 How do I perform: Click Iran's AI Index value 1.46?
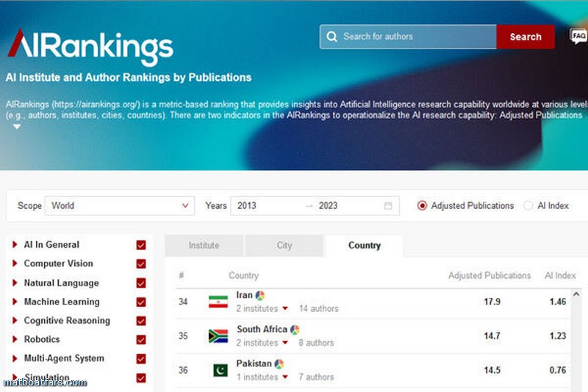coord(558,302)
